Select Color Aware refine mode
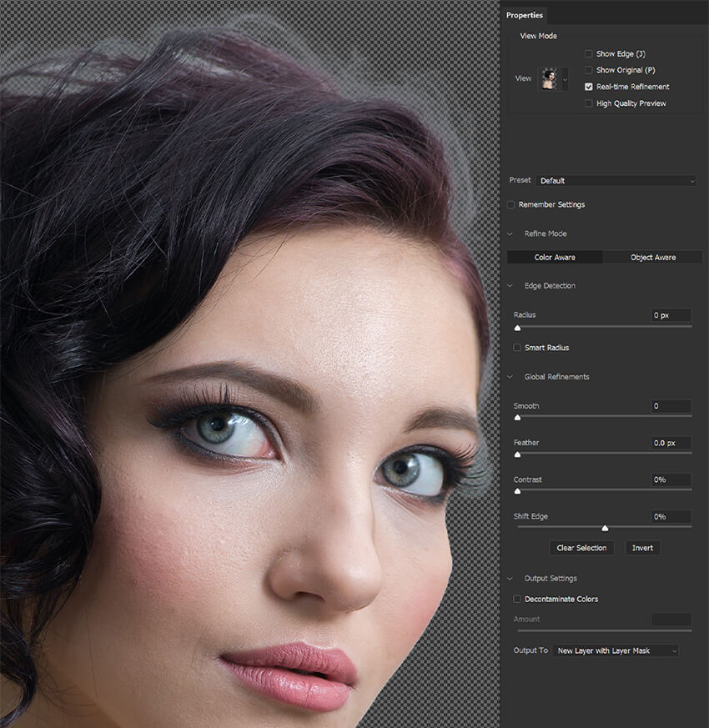This screenshot has width=709, height=728. [555, 257]
